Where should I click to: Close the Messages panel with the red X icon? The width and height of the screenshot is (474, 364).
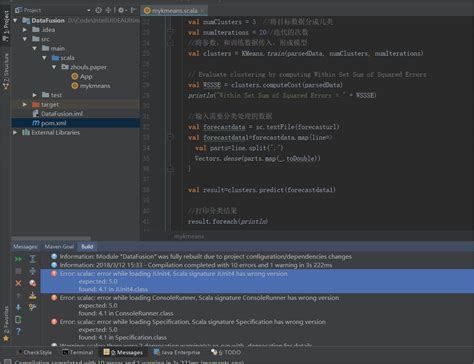pyautogui.click(x=18, y=283)
